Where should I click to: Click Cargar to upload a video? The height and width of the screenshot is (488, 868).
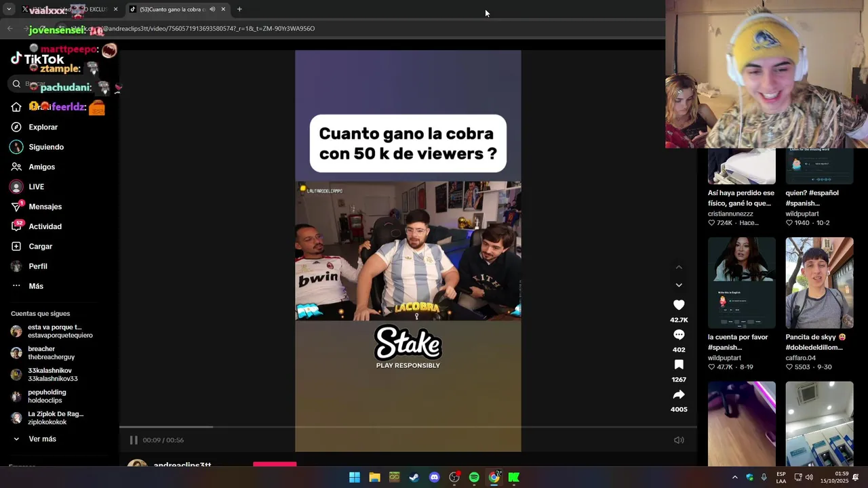40,246
